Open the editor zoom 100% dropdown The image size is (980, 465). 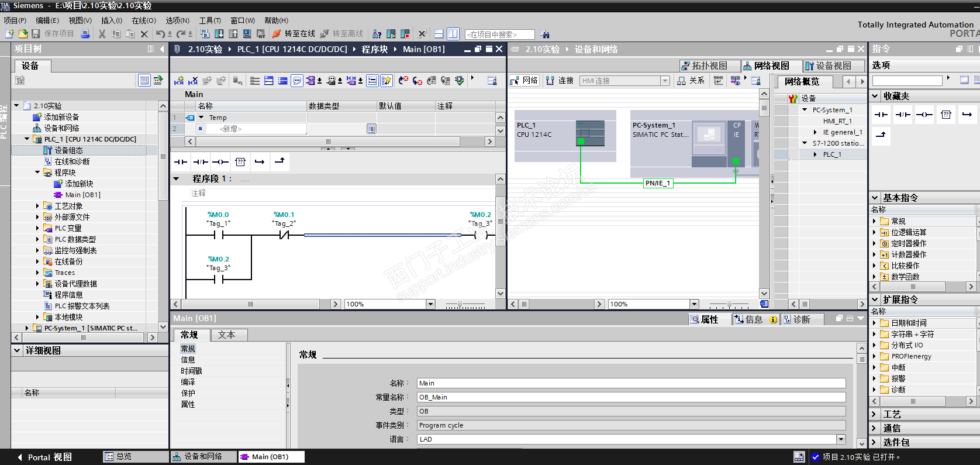pyautogui.click(x=431, y=304)
